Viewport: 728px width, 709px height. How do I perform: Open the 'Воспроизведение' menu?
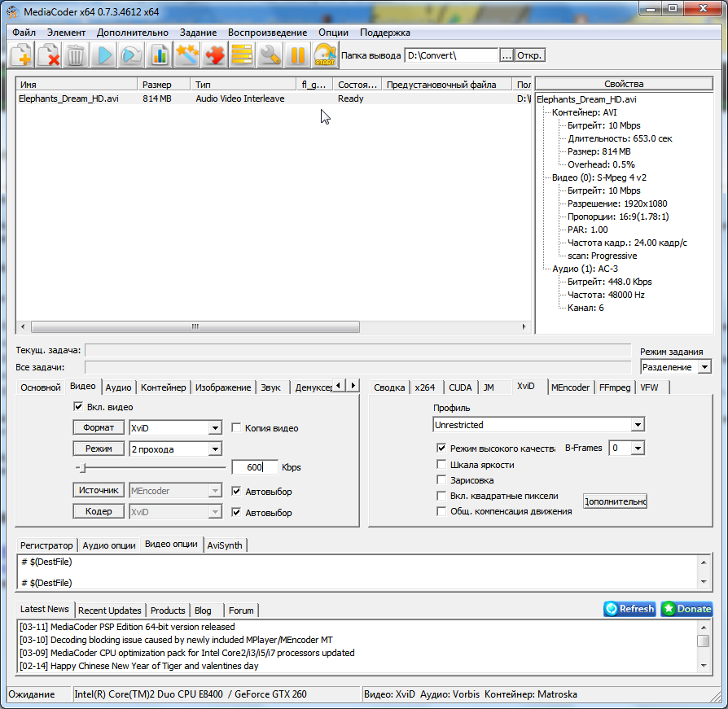click(x=267, y=33)
